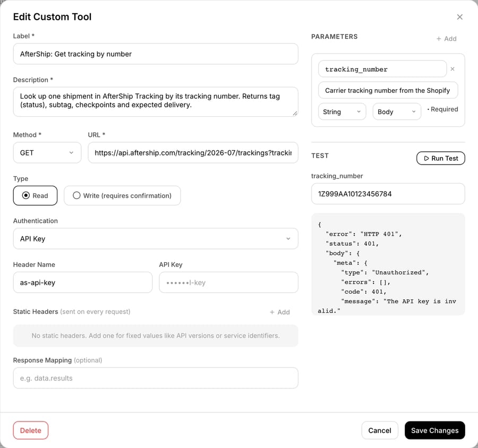The width and height of the screenshot is (478, 448).
Task: Click the Label input field
Action: click(x=156, y=54)
